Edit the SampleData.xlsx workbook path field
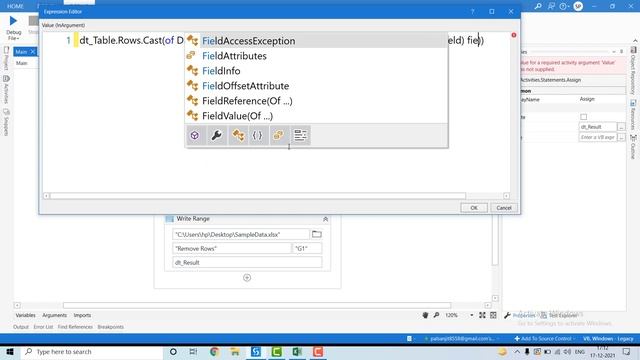Screen dimensions: 640x360 pyautogui.click(x=241, y=234)
